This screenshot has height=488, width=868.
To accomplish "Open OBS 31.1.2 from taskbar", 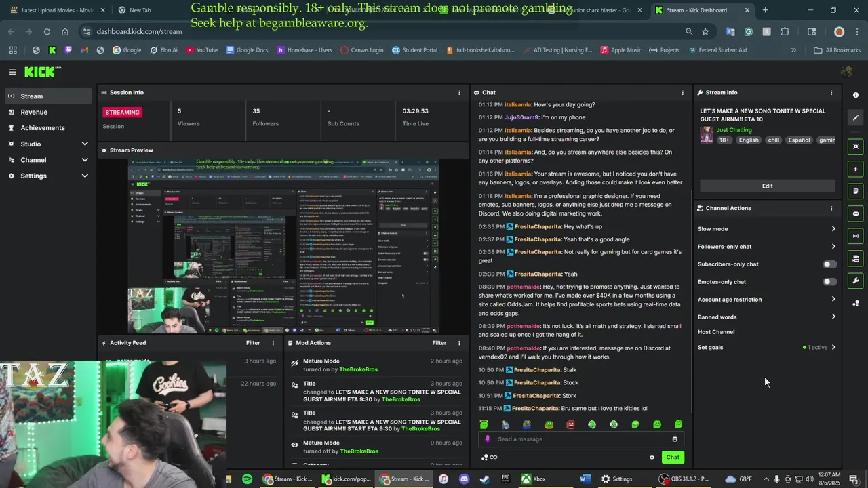I will (684, 479).
